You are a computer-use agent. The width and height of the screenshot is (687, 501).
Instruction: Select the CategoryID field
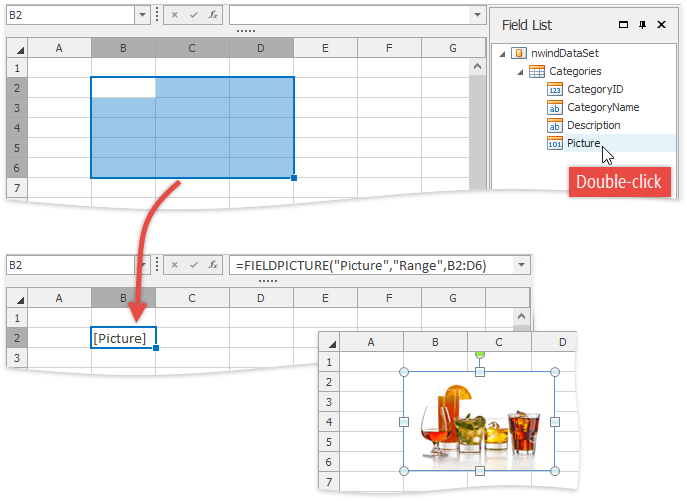(x=595, y=89)
